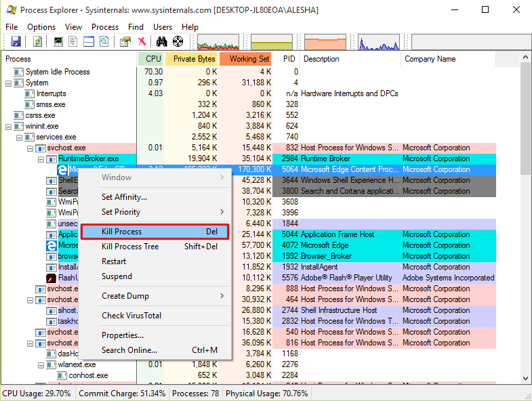Open the Options menu
The width and height of the screenshot is (532, 401).
pos(41,27)
